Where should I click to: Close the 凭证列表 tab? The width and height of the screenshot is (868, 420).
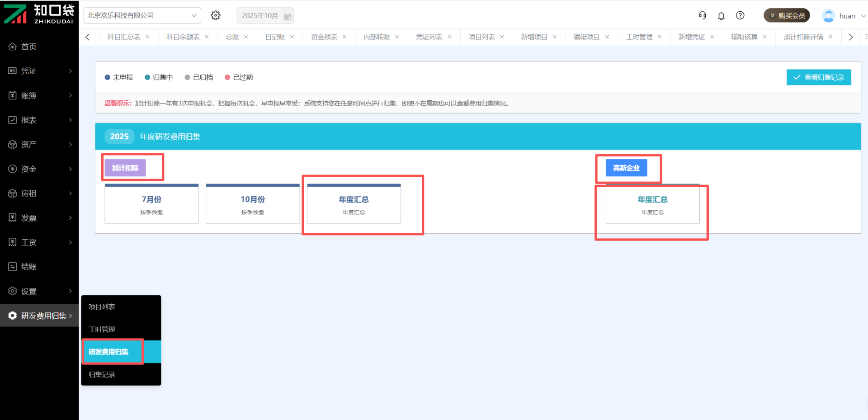(449, 37)
